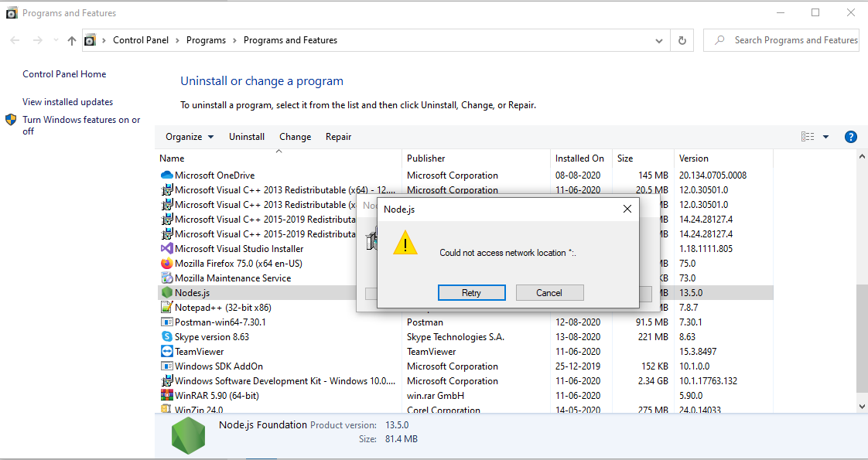Sort the list by Size column
868x460 pixels.
tap(643, 158)
